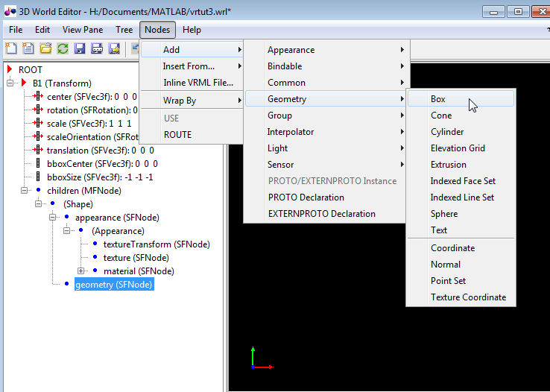Open the Wrap By submenu

(192, 101)
